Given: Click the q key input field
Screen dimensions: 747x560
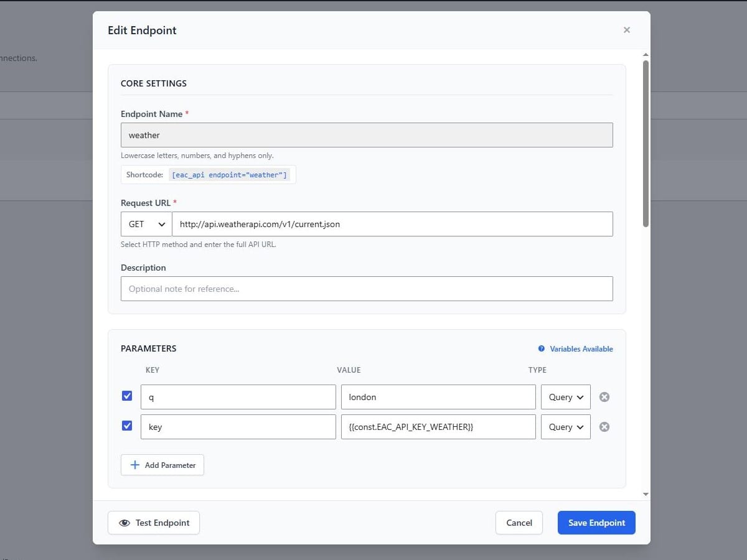Looking at the screenshot, I should [238, 397].
